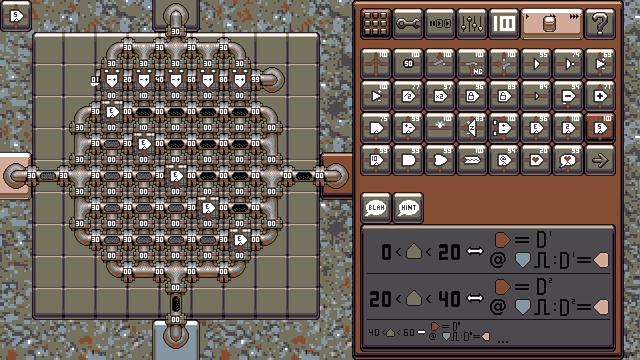
Task: Click the comparator chip right of label 40
Action: click(x=176, y=79)
